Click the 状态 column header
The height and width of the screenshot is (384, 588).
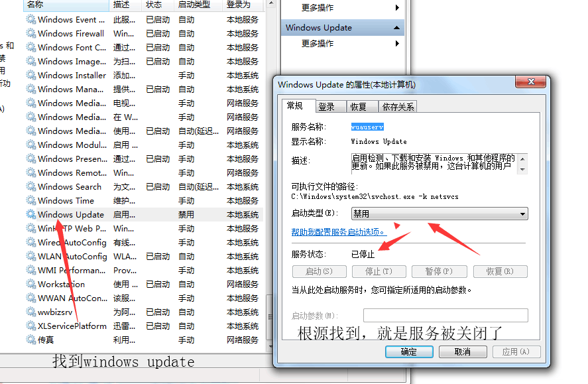(158, 5)
